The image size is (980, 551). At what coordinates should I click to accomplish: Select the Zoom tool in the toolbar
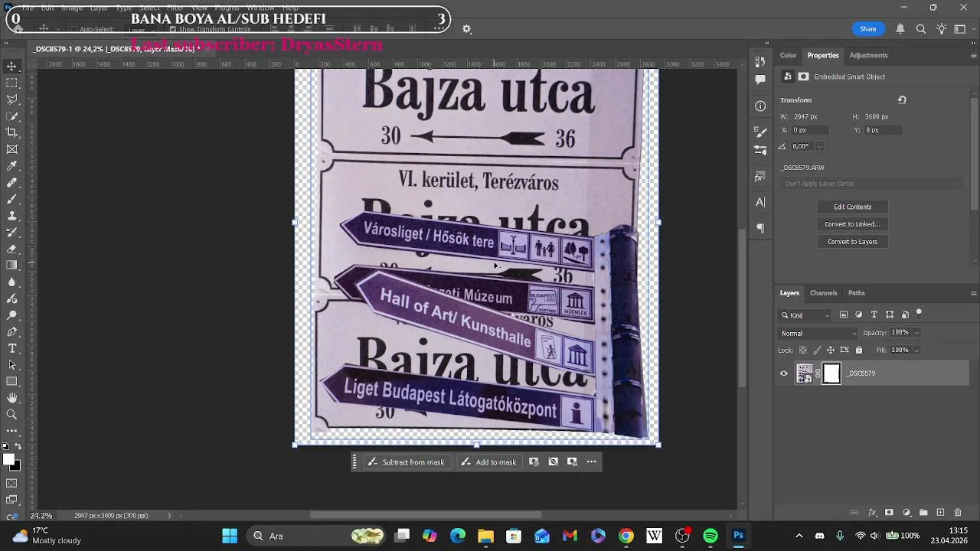(12, 415)
